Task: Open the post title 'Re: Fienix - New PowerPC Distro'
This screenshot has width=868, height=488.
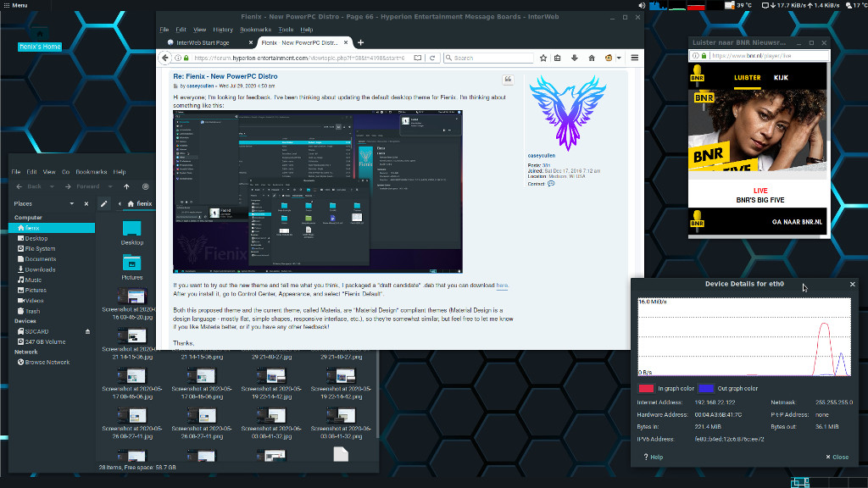Action: click(225, 76)
